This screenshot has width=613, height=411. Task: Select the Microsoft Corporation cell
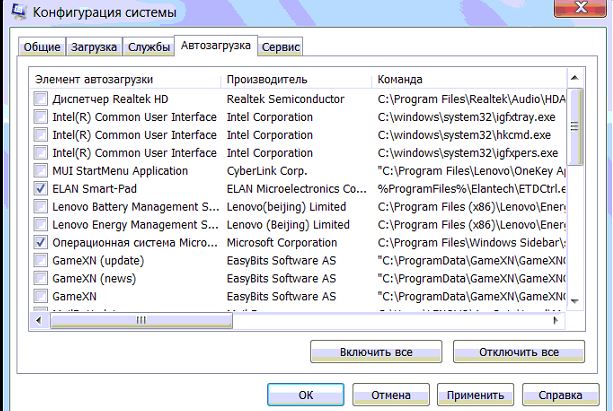coord(281,243)
